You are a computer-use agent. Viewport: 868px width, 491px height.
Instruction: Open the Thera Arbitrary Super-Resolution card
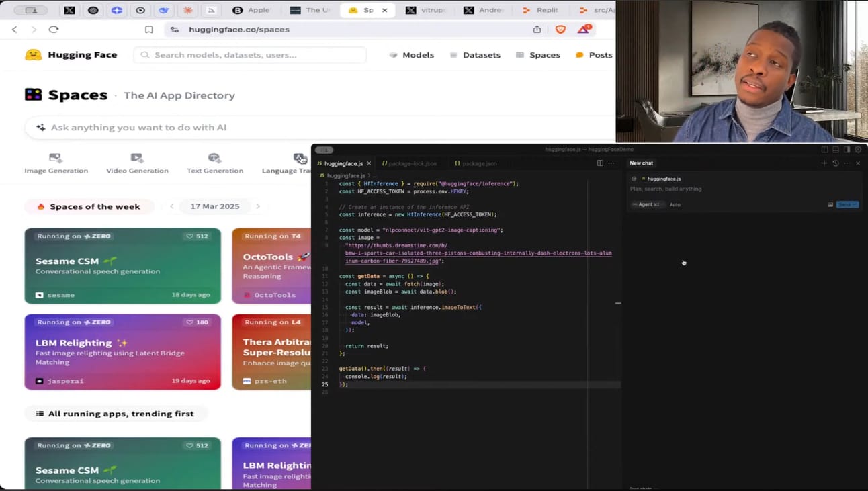coord(271,352)
